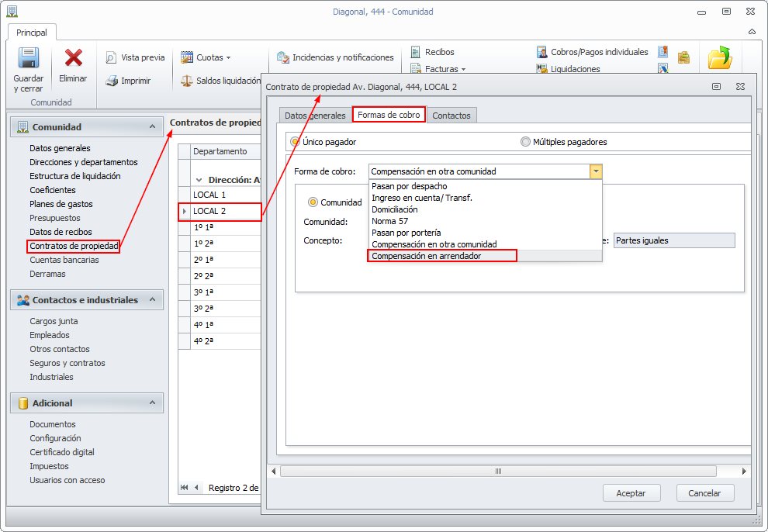Switch to the Contactos tab
Viewport: 768px width, 532px height.
coord(451,116)
